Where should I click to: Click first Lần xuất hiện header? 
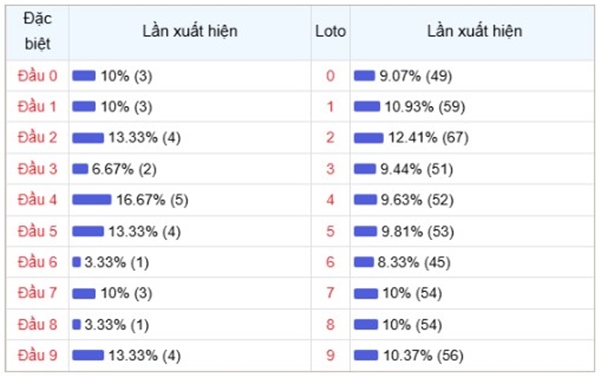(190, 31)
